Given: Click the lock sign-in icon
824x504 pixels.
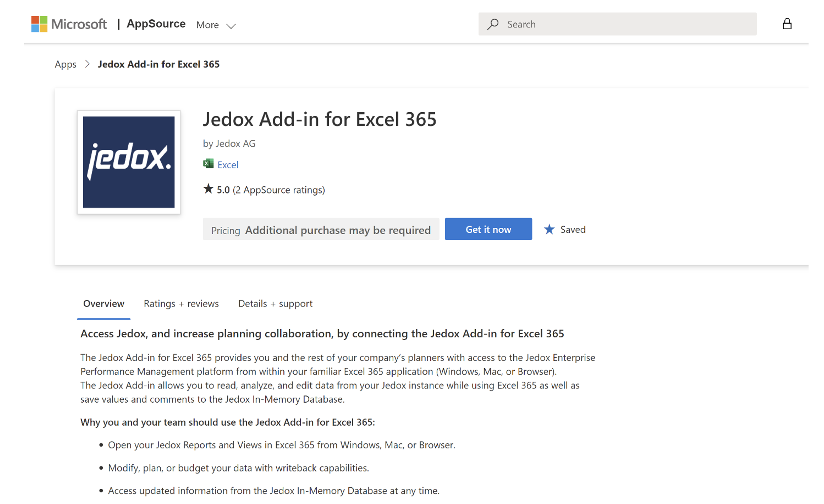Looking at the screenshot, I should click(787, 24).
